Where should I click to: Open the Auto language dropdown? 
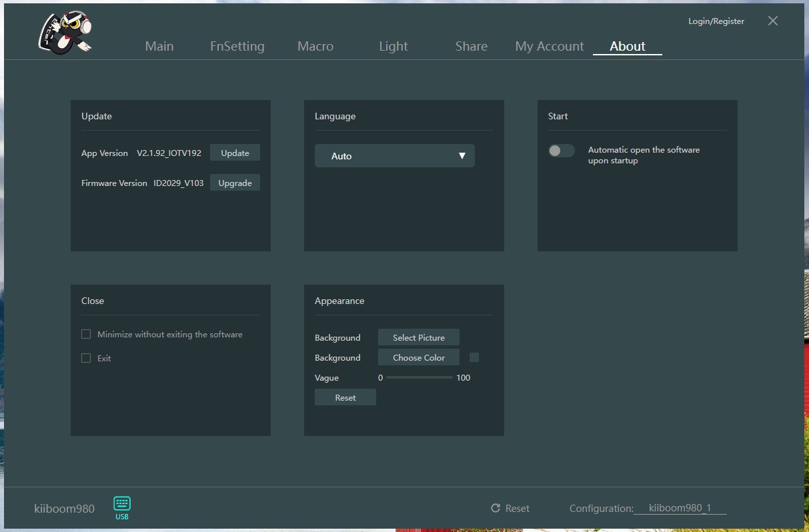(395, 156)
